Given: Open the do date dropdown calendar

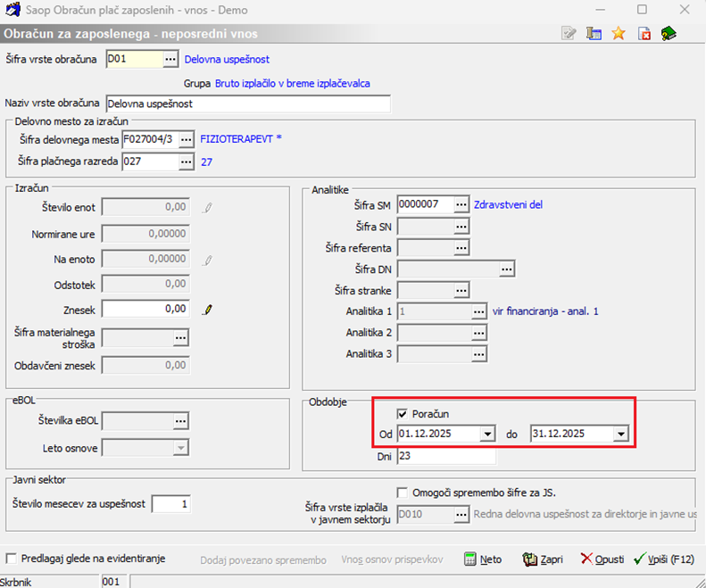Looking at the screenshot, I should [x=620, y=434].
